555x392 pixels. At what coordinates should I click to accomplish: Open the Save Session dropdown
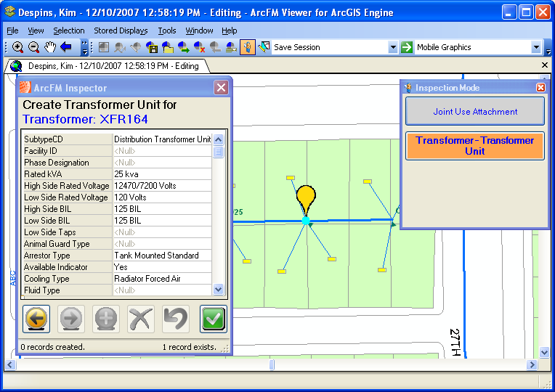tap(393, 47)
